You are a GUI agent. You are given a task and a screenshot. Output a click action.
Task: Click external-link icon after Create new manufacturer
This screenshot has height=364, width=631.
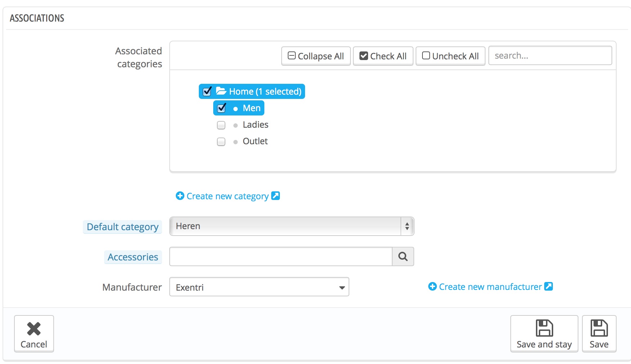[x=549, y=286]
